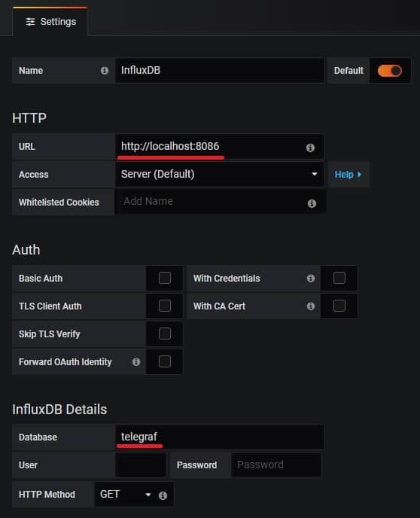Screen dimensions: 420x518
Task: Click the Password label
Action: point(196,465)
